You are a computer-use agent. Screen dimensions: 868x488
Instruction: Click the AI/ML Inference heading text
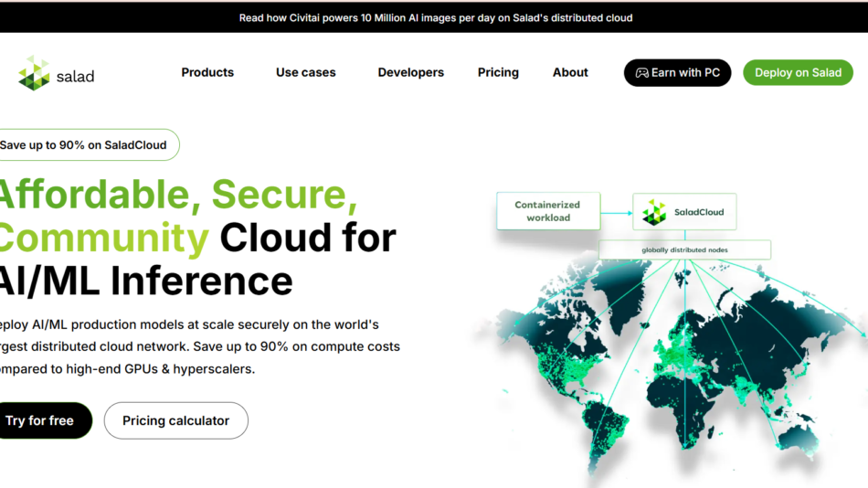pyautogui.click(x=146, y=280)
